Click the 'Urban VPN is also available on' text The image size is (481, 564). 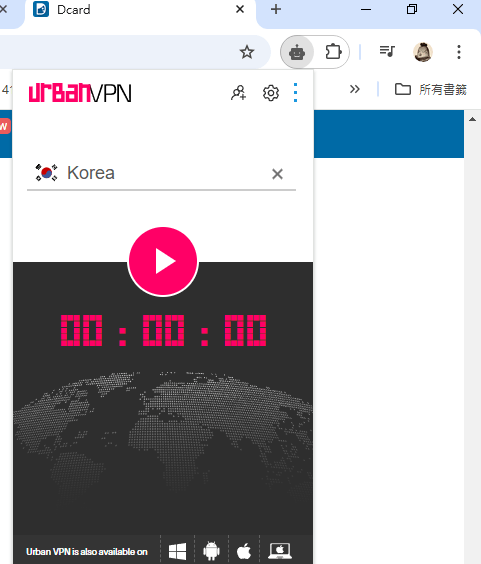click(x=87, y=552)
